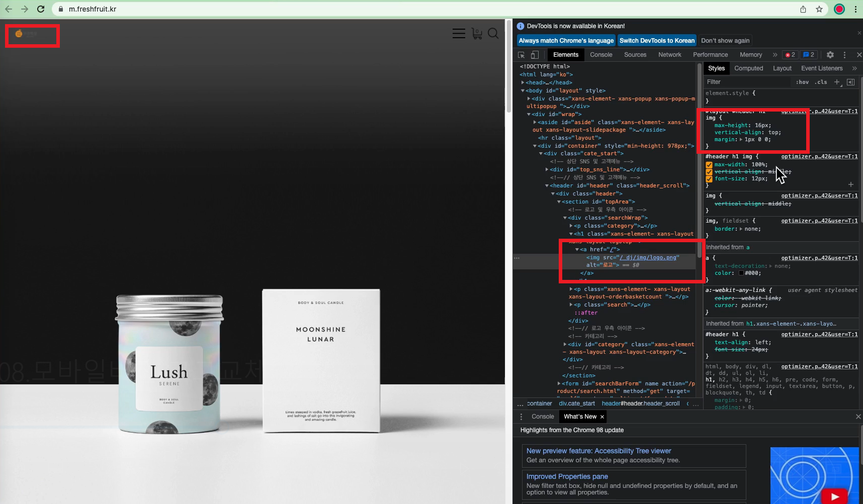
Task: Toggle the :hov element state panel
Action: coord(802,82)
